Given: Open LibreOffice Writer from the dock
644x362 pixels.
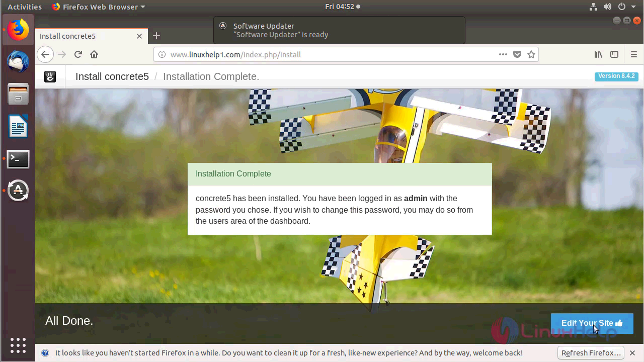Looking at the screenshot, I should (x=18, y=126).
